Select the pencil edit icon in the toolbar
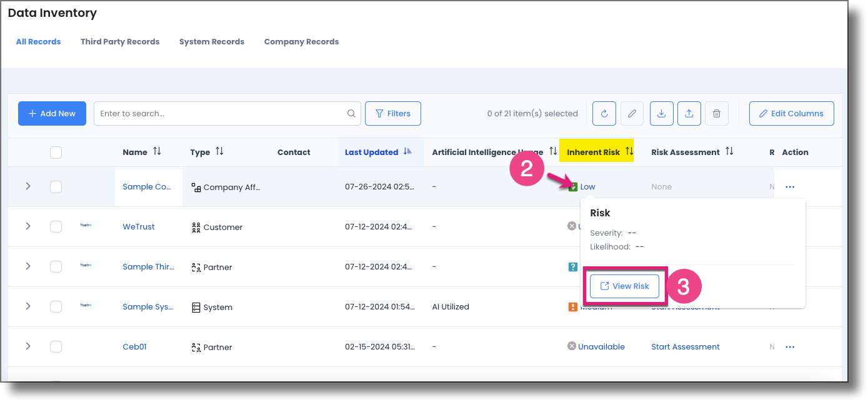This screenshot has height=402, width=868. (x=631, y=113)
